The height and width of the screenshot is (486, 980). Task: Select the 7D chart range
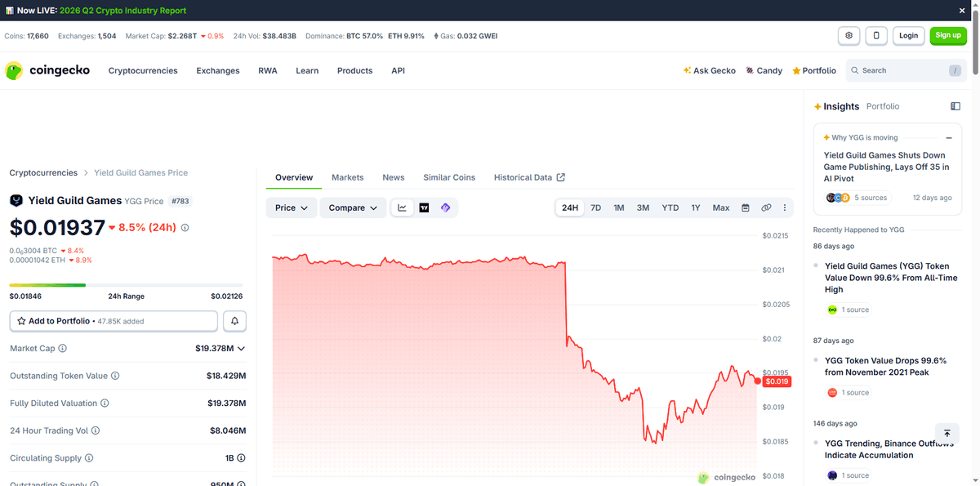tap(595, 208)
